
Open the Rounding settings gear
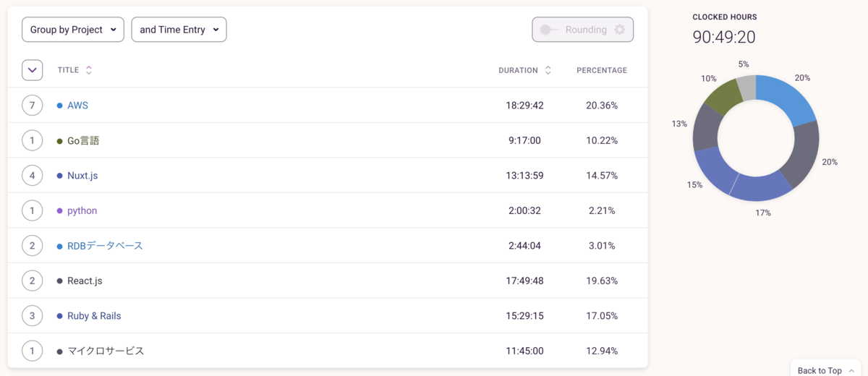[619, 30]
